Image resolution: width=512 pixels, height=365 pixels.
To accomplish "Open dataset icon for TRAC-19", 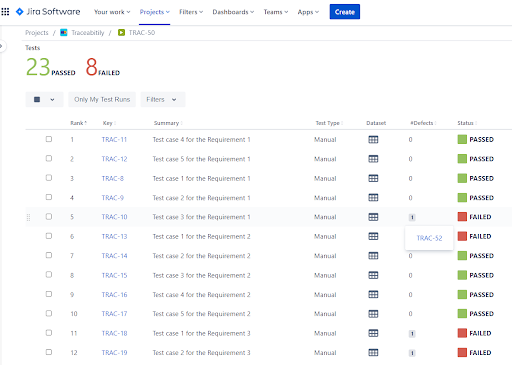I will pos(373,353).
